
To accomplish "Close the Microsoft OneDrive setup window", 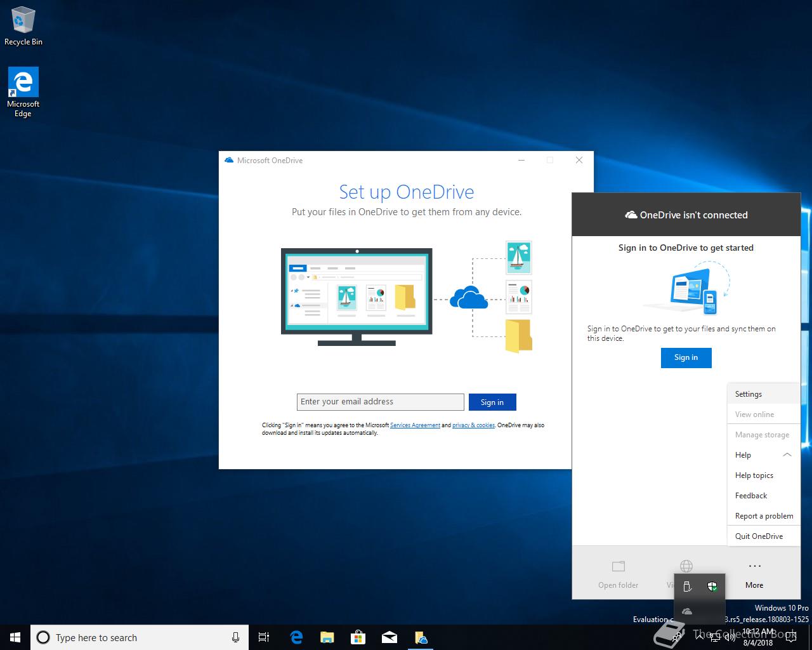I will click(579, 160).
